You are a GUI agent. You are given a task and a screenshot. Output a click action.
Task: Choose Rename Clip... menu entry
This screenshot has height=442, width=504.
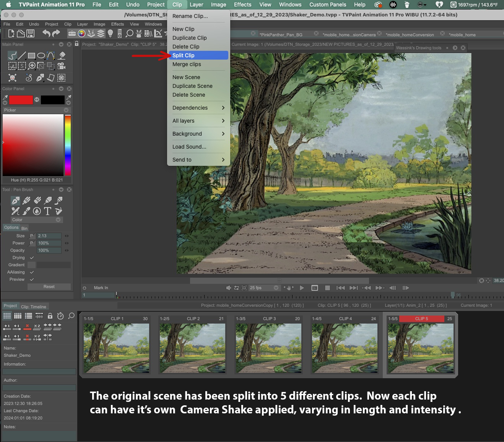[x=198, y=16]
